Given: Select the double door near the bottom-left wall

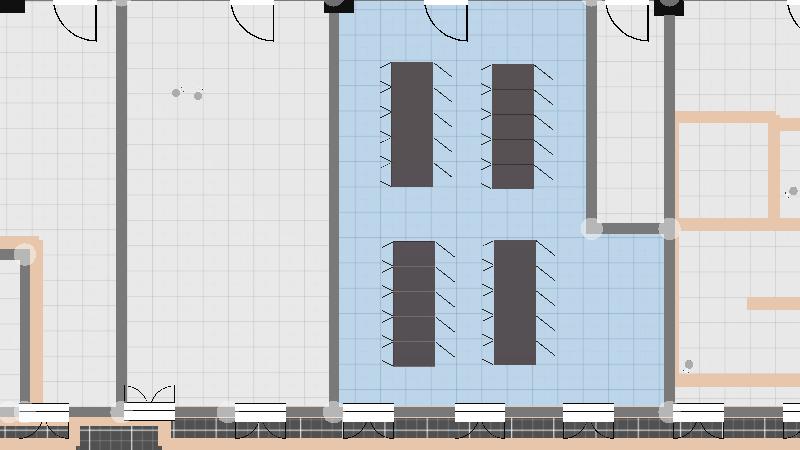Looking at the screenshot, I should point(149,397).
